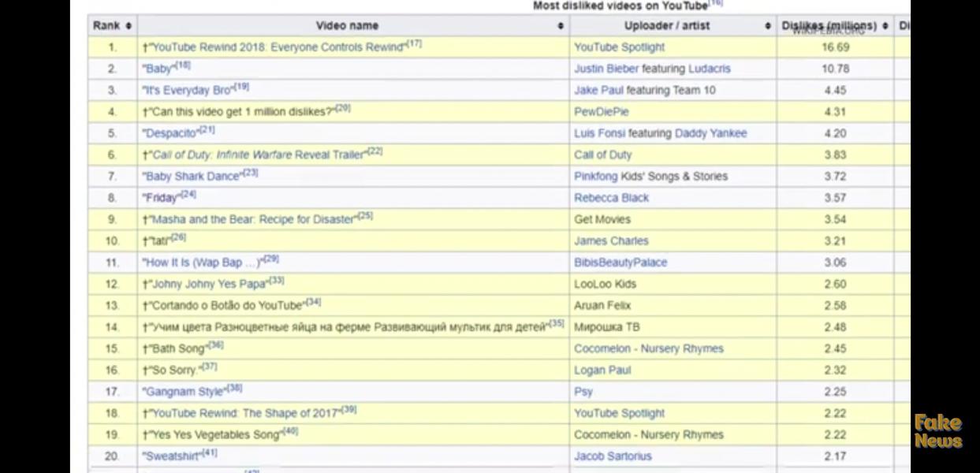Open the Call of Duty uploader link

602,155
